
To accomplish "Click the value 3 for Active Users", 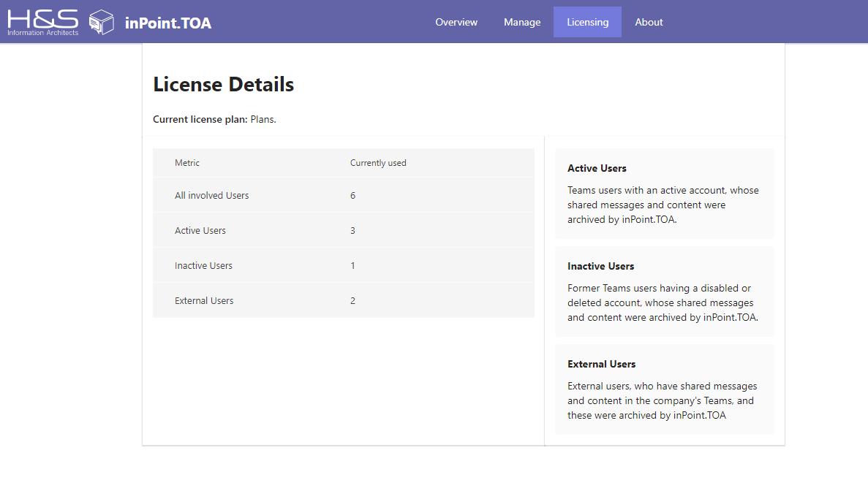I will [x=352, y=231].
